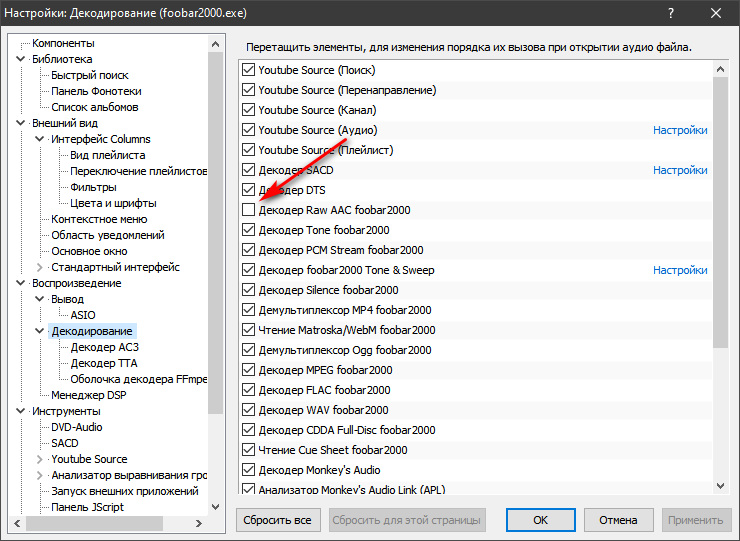This screenshot has height=541, width=740.
Task: Select Основное окно tree item
Action: [89, 251]
